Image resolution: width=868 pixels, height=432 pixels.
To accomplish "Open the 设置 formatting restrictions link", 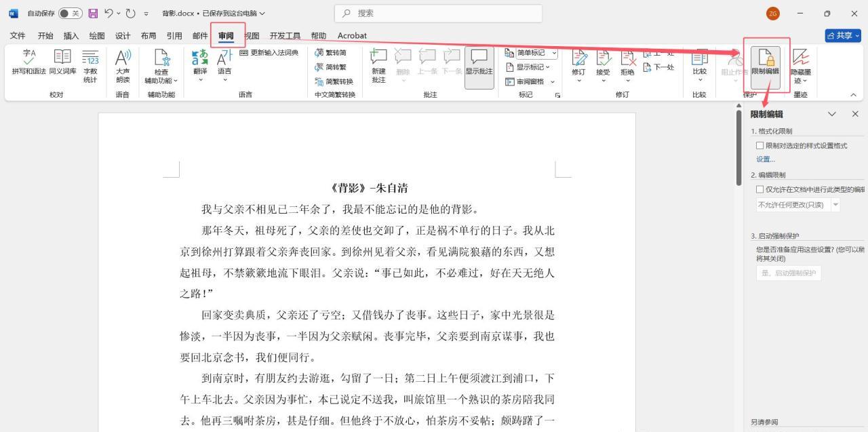I will click(x=764, y=159).
